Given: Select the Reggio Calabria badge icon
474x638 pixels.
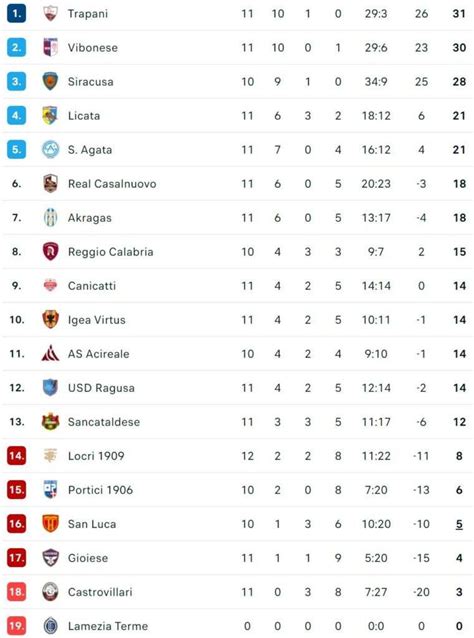Looking at the screenshot, I should 50,251.
